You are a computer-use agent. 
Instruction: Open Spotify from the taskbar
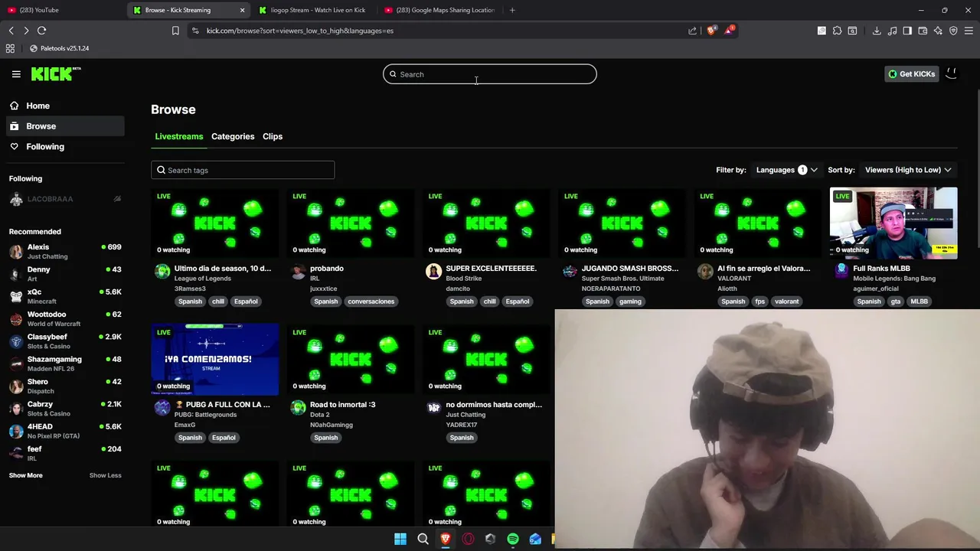[x=513, y=539]
